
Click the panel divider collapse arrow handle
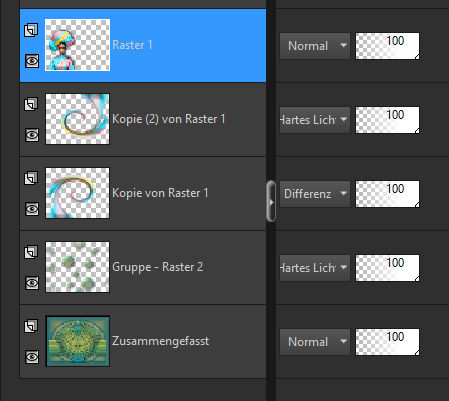click(271, 201)
